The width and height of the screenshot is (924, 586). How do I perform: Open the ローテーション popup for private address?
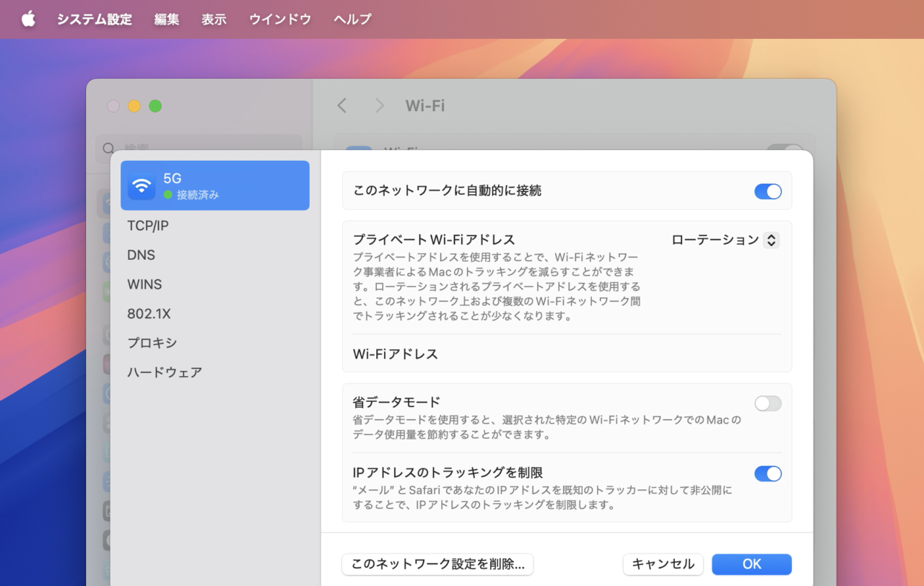coord(725,240)
